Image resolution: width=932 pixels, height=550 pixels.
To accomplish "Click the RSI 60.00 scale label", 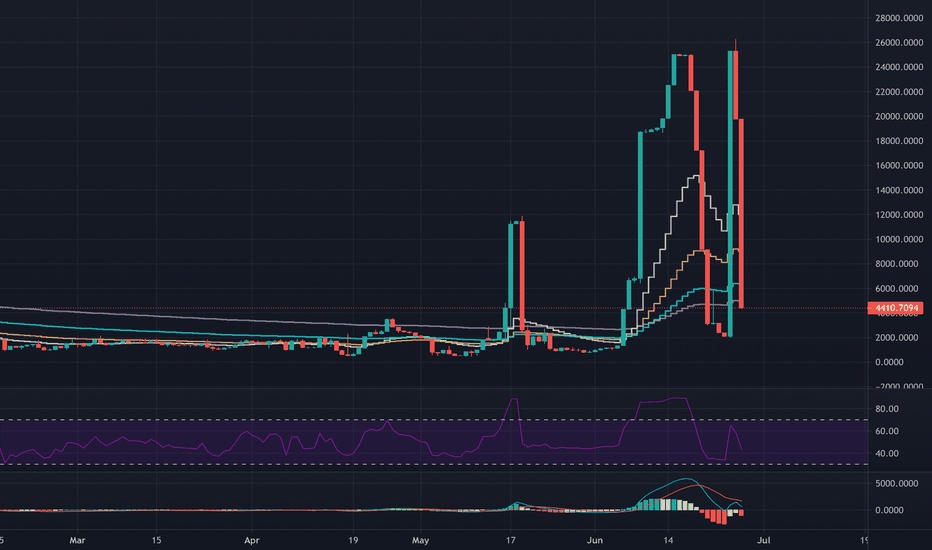I will (886, 431).
